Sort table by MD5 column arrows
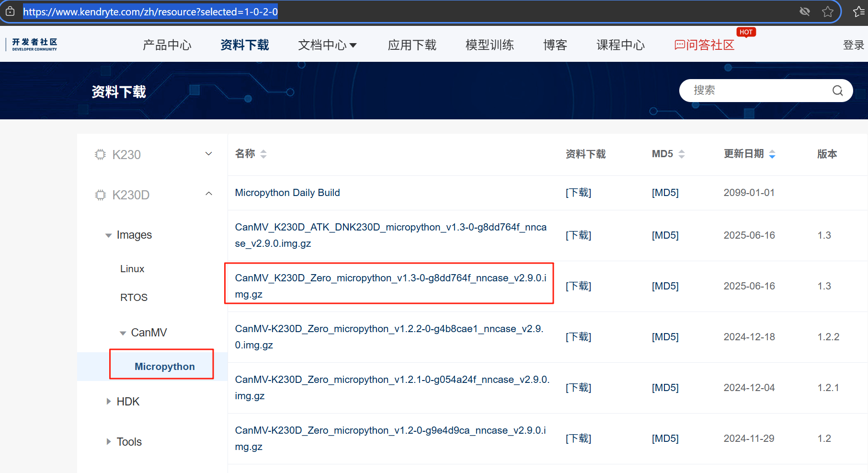868x473 pixels. [682, 154]
